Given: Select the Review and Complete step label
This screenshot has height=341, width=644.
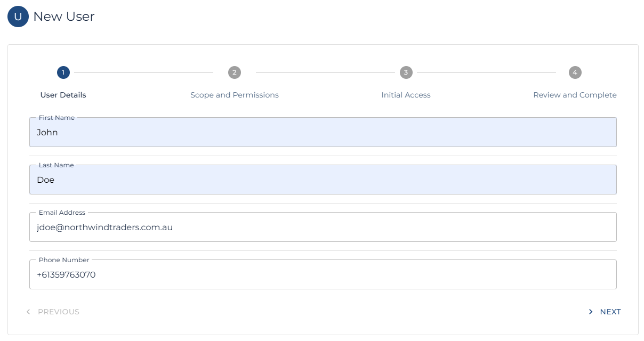Looking at the screenshot, I should coord(575,95).
